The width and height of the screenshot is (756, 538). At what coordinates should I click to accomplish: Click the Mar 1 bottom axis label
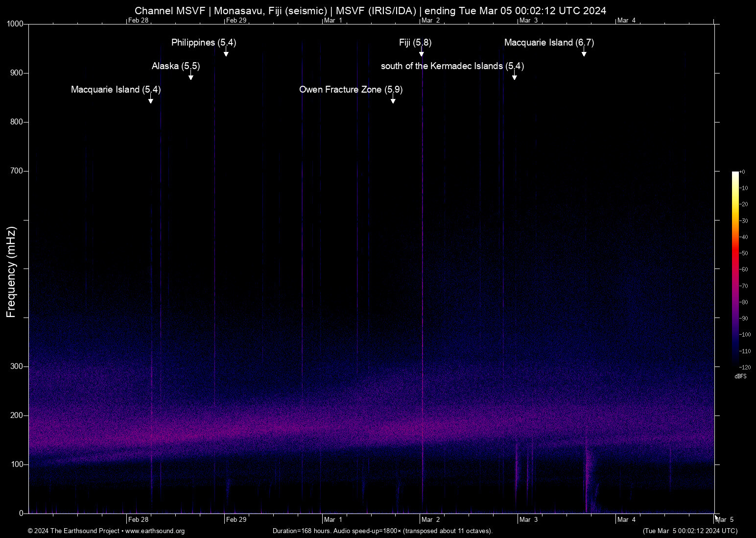332,519
